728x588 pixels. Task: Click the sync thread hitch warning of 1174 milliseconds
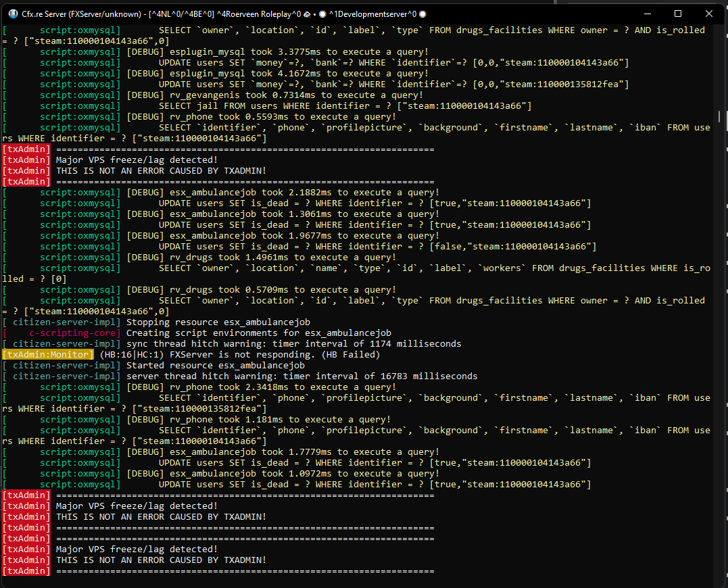[x=293, y=344]
